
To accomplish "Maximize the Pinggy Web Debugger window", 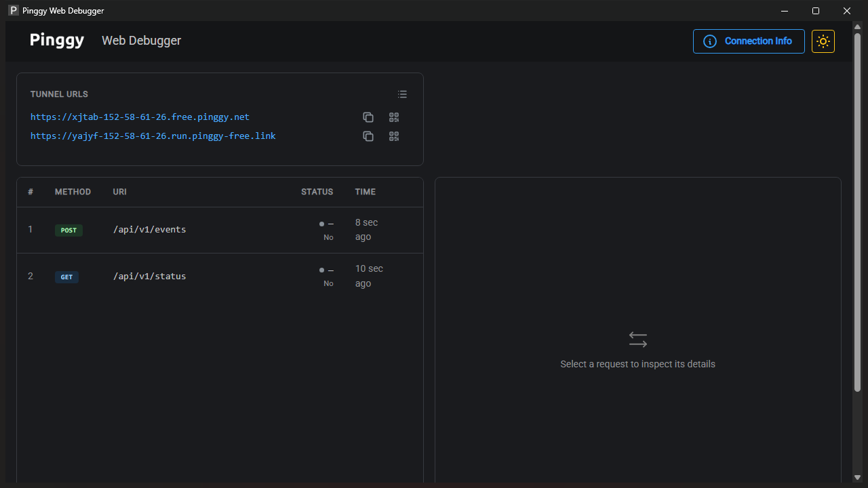I will [x=816, y=11].
